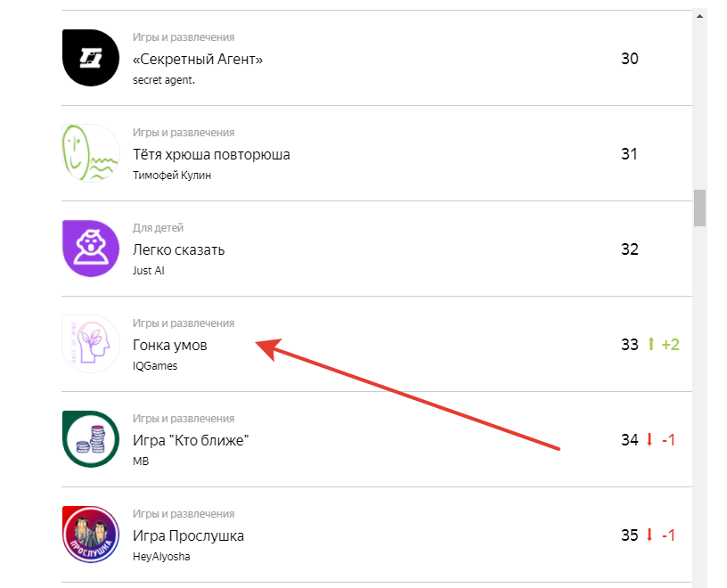Open the «Секретный Агент» skill title
Image resolution: width=727 pixels, height=588 pixels.
point(198,60)
